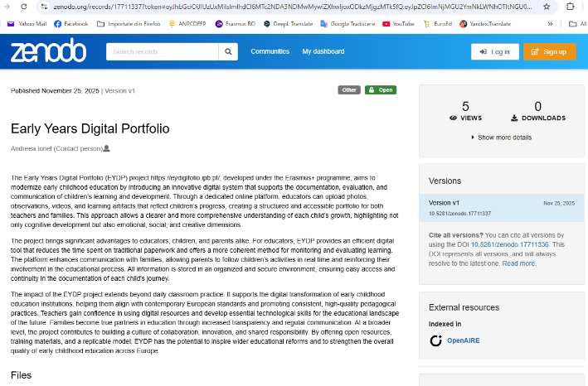Click the contact person icon beside author

coord(106,148)
